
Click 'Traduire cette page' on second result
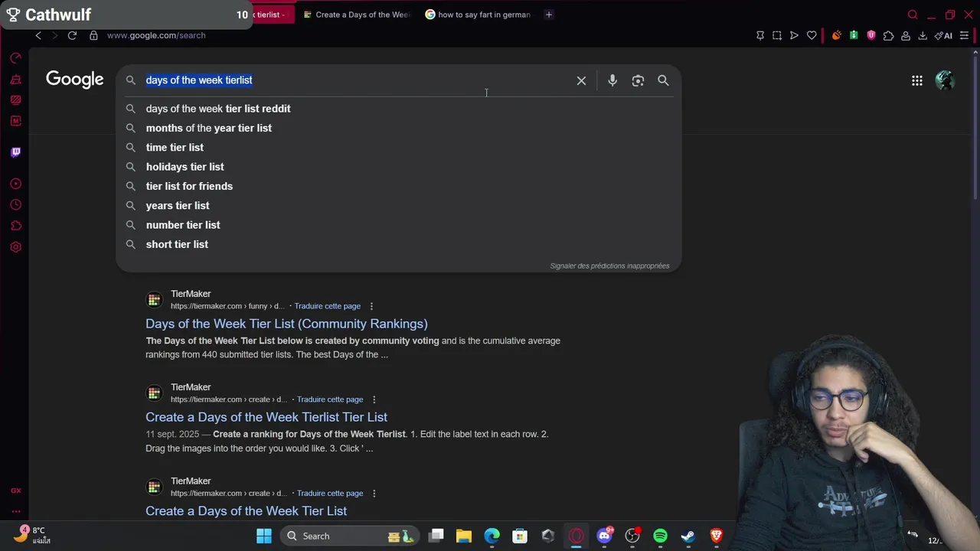tap(329, 399)
